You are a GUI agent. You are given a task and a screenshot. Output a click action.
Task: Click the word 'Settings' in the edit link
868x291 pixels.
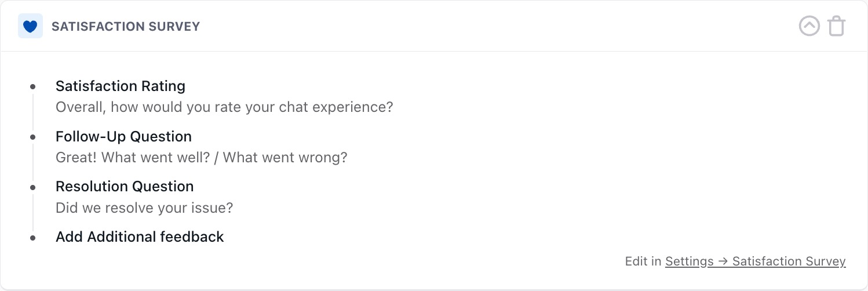689,261
